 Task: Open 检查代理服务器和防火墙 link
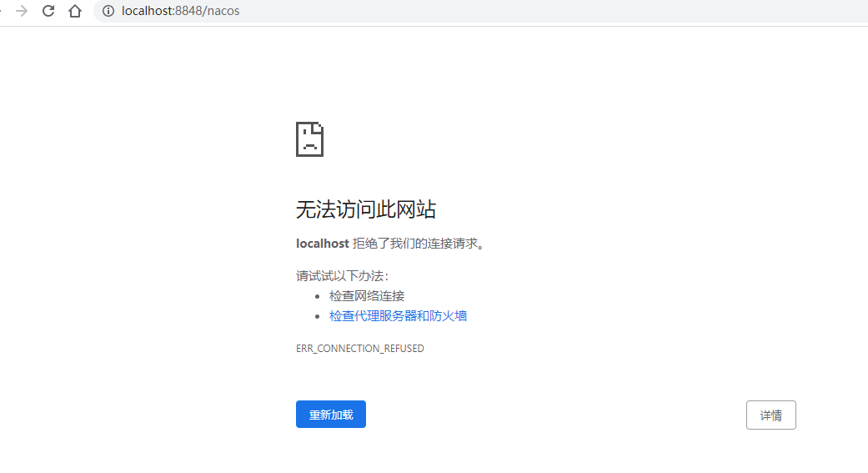point(398,315)
